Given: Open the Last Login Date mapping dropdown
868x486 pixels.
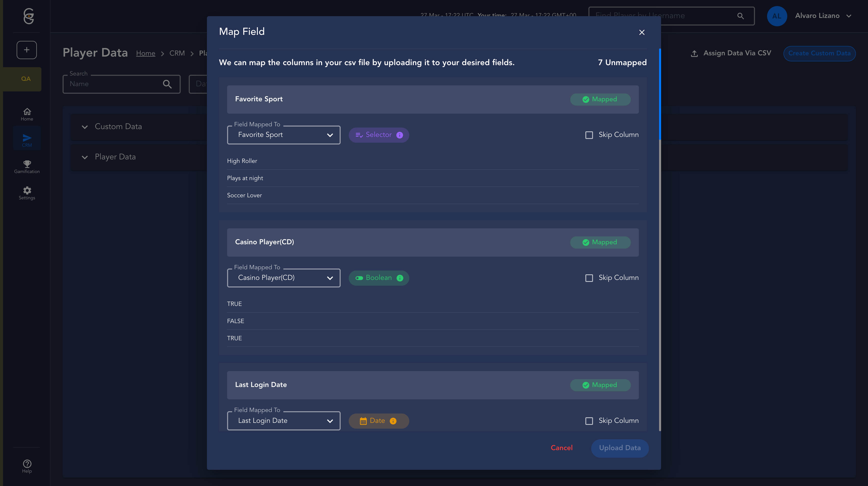Looking at the screenshot, I should (x=283, y=421).
